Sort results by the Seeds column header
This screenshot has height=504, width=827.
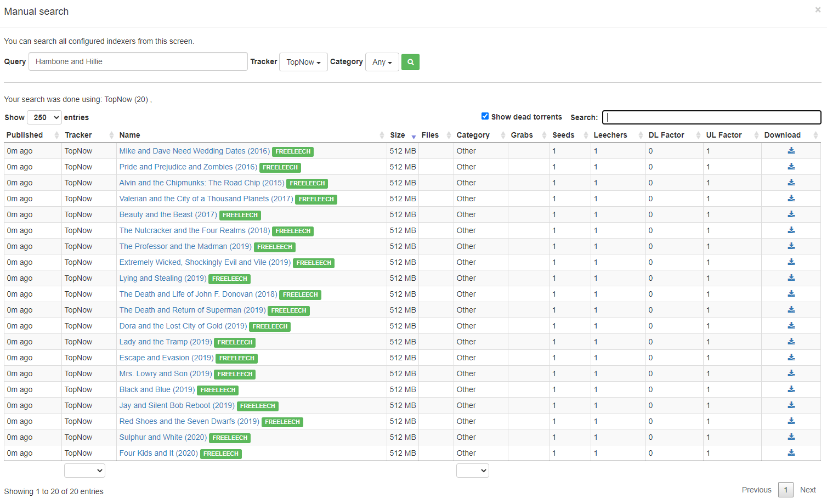(563, 135)
